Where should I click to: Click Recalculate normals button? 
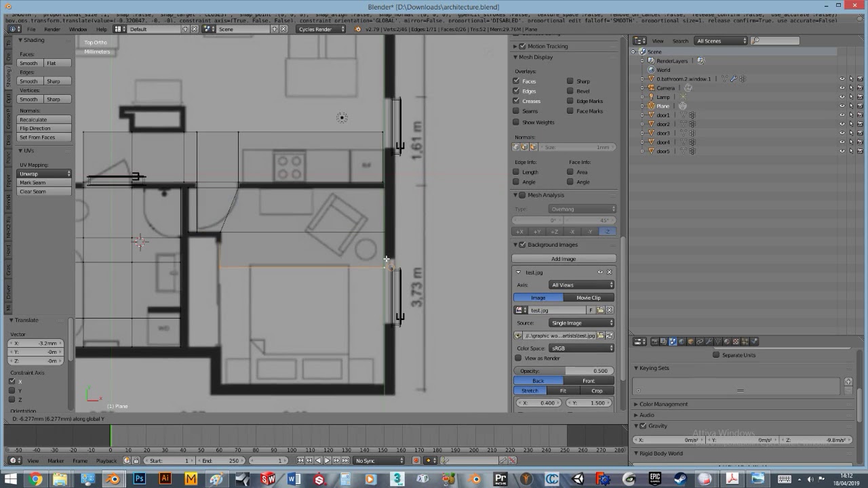click(x=45, y=120)
